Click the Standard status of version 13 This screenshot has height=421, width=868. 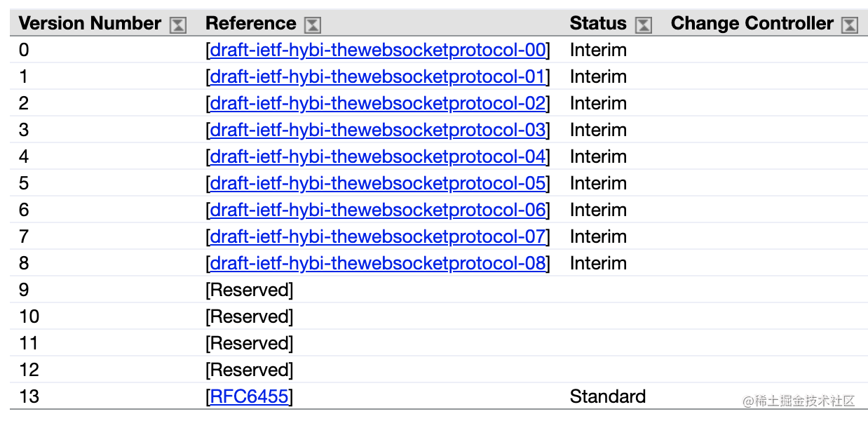tap(607, 396)
